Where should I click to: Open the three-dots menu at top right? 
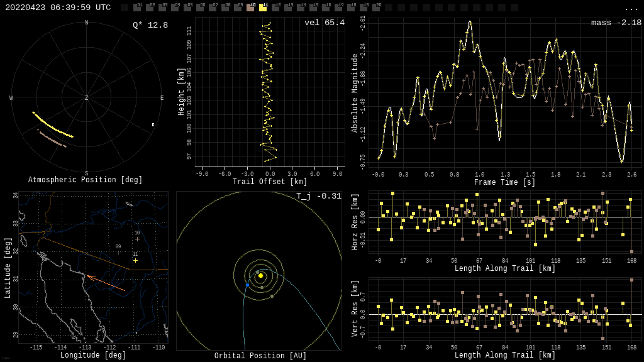(630, 8)
